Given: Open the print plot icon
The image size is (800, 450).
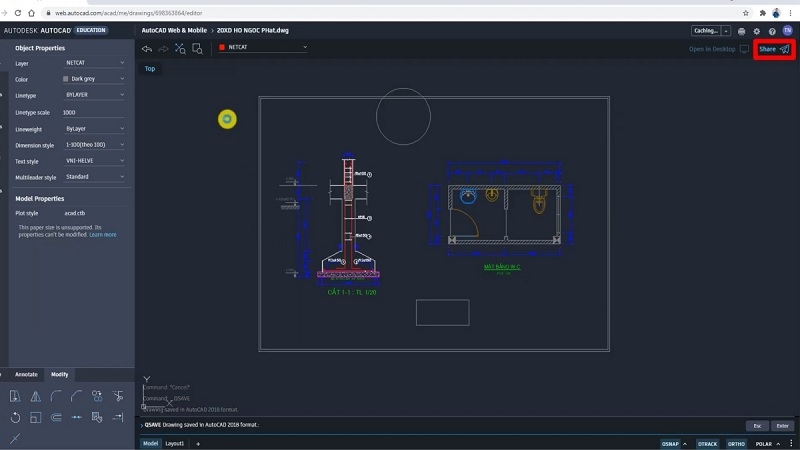Looking at the screenshot, I should coord(741,31).
